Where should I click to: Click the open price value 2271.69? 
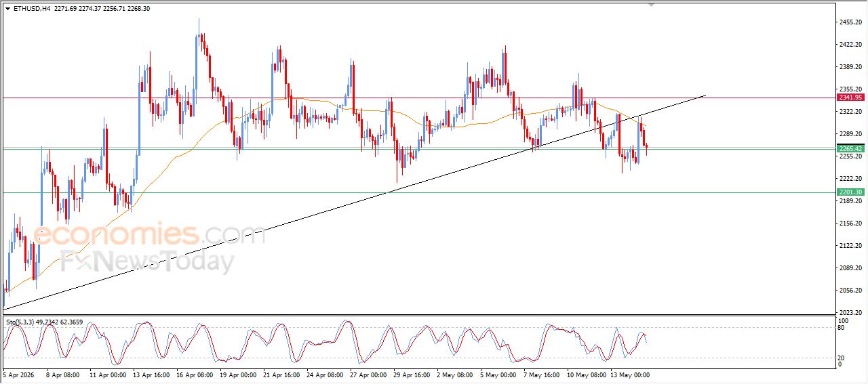click(x=64, y=9)
